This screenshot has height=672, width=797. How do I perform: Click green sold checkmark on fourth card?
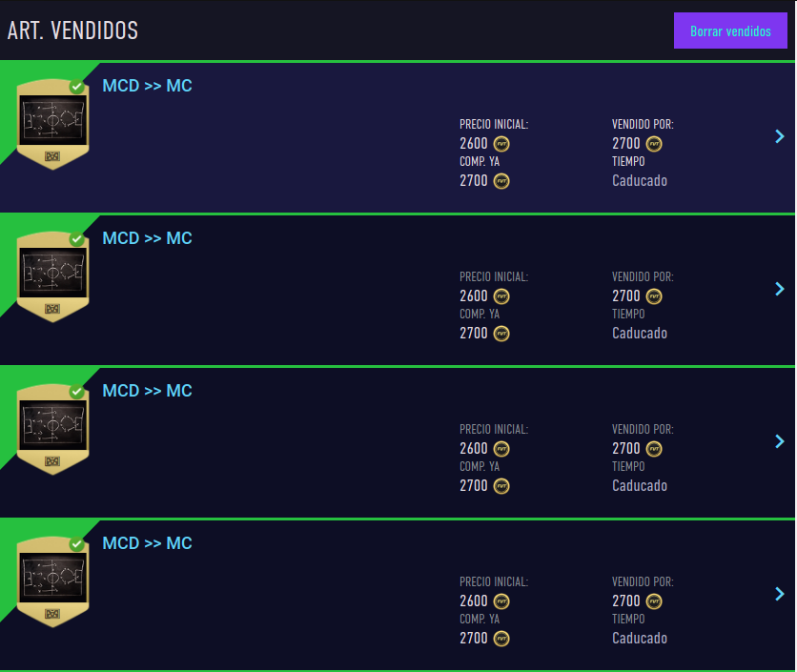(x=77, y=544)
